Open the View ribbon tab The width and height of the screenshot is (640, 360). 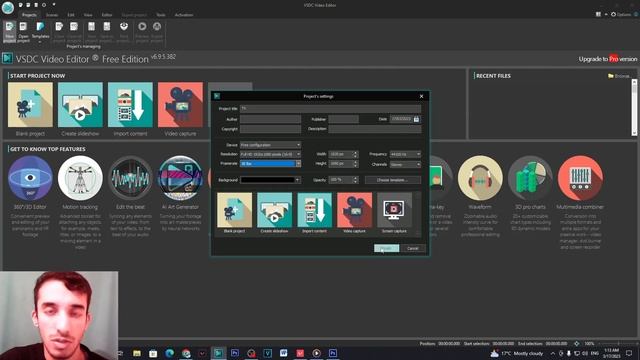pyautogui.click(x=88, y=15)
